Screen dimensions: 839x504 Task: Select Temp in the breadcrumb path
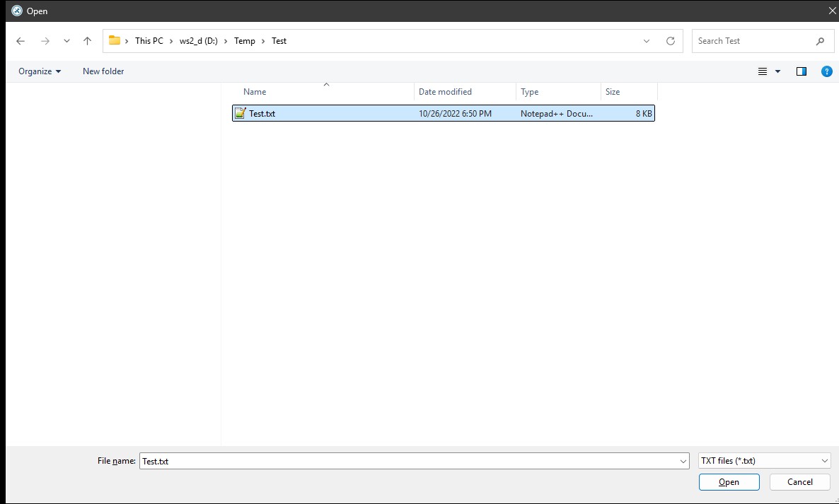click(245, 41)
